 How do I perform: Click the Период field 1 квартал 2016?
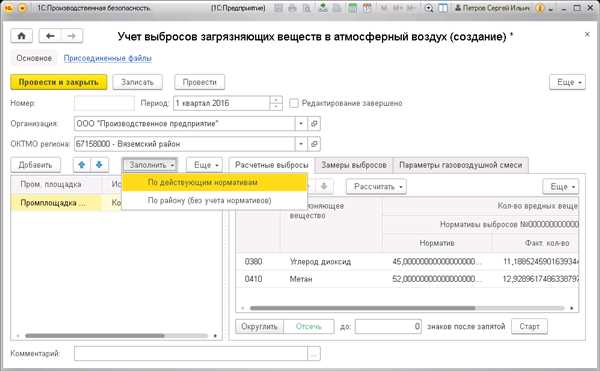point(222,103)
